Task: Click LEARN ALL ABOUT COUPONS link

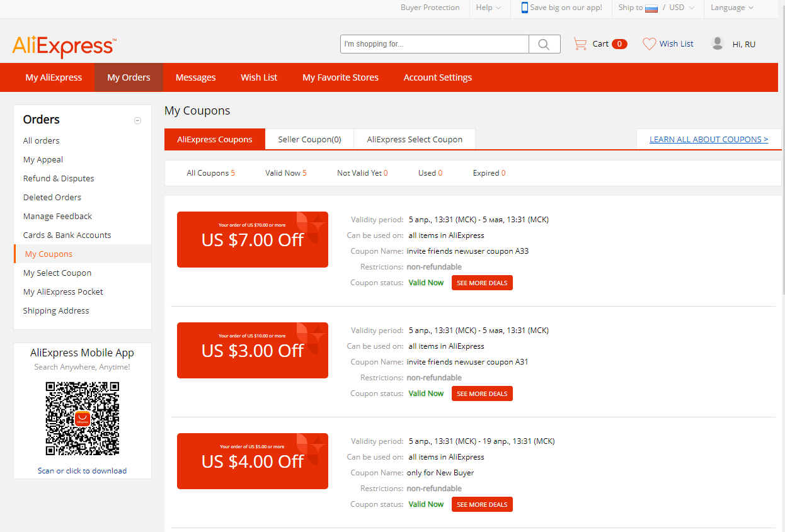Action: 709,140
